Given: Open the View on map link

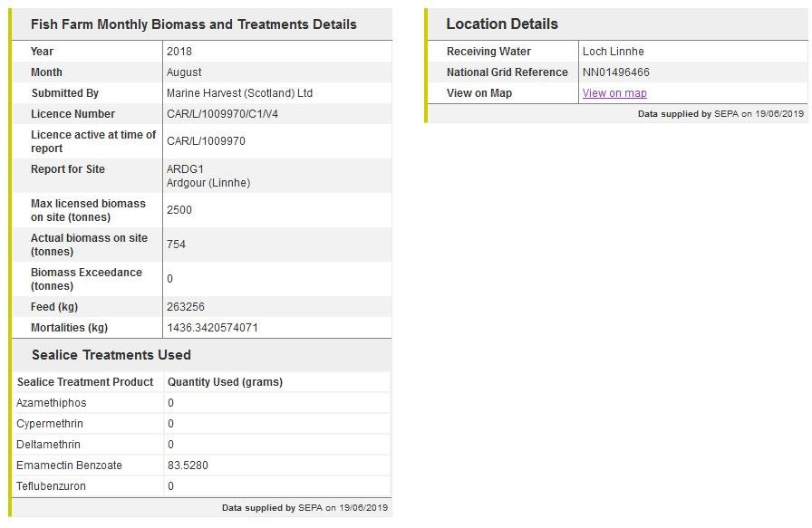Looking at the screenshot, I should tap(614, 93).
